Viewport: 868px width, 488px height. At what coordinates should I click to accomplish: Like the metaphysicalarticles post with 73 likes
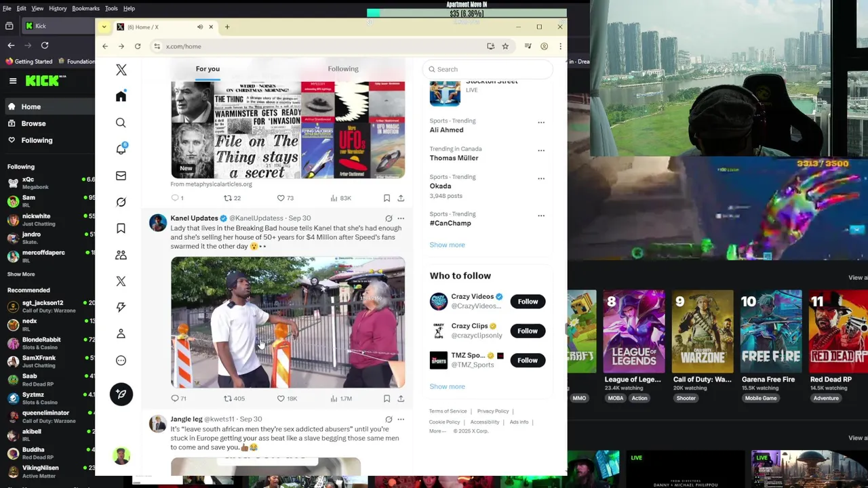pos(285,198)
